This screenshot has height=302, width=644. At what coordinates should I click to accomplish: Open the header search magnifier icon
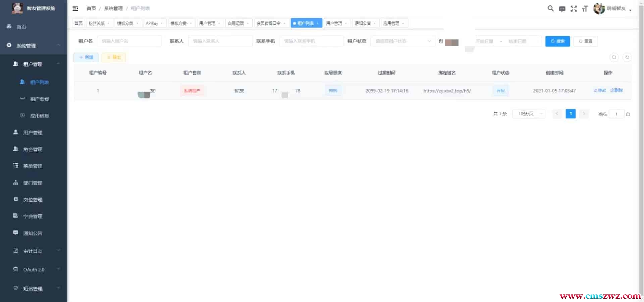550,9
